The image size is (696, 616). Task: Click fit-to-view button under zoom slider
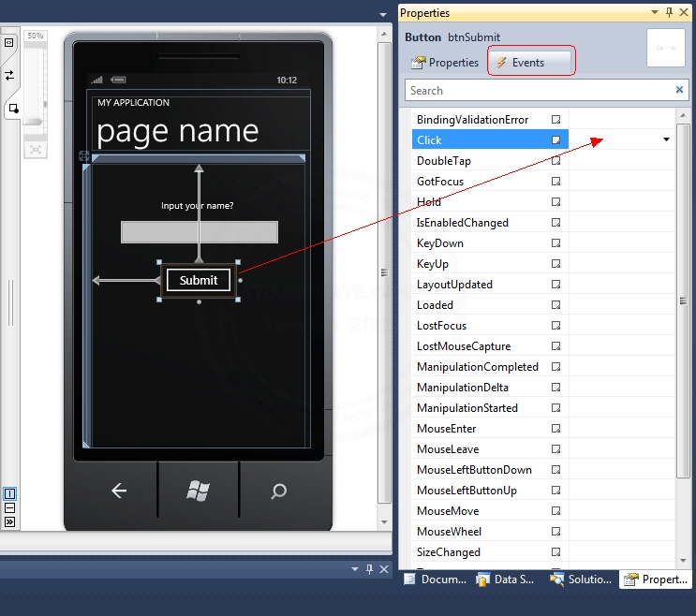click(x=35, y=150)
